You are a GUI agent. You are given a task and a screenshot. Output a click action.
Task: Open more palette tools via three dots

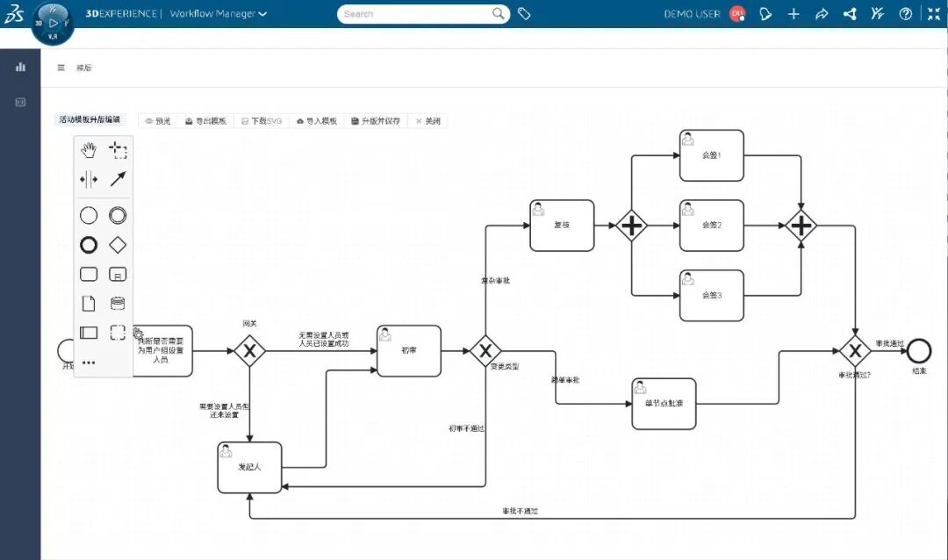click(89, 363)
